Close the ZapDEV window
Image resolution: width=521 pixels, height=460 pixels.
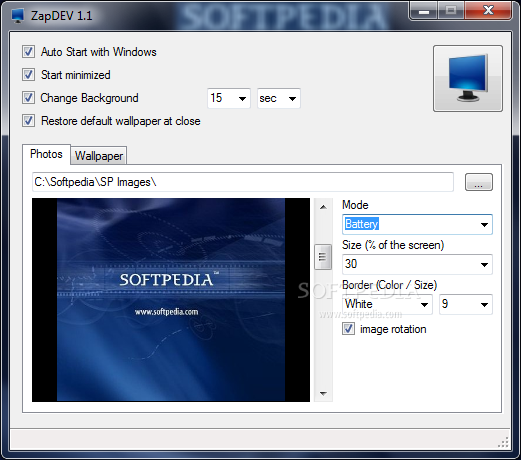pyautogui.click(x=488, y=10)
